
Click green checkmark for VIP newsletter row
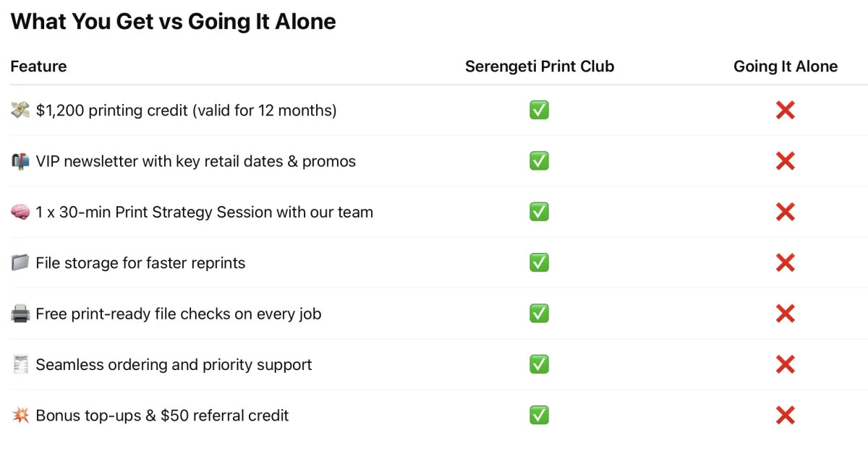[x=539, y=161]
